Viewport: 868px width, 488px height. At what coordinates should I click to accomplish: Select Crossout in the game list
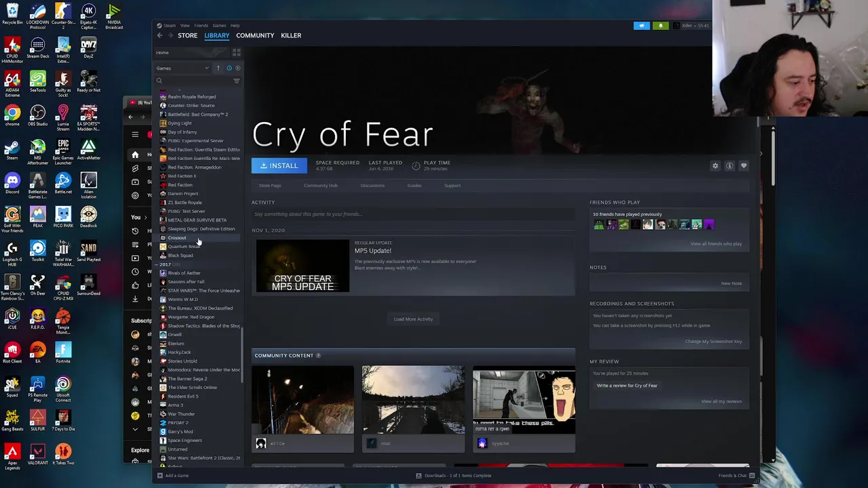[177, 238]
